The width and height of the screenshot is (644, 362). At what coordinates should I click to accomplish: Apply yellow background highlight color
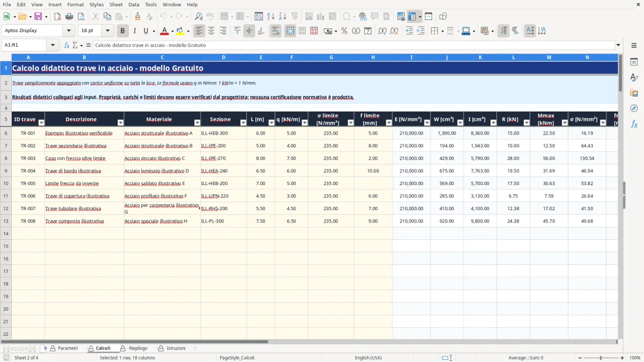click(180, 31)
